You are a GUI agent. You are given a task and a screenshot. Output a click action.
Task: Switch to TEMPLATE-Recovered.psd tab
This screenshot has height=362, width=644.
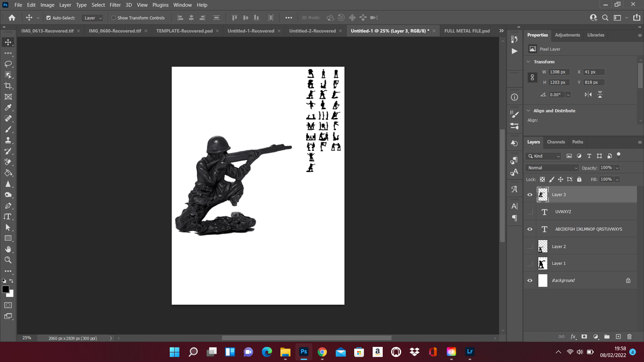point(184,31)
